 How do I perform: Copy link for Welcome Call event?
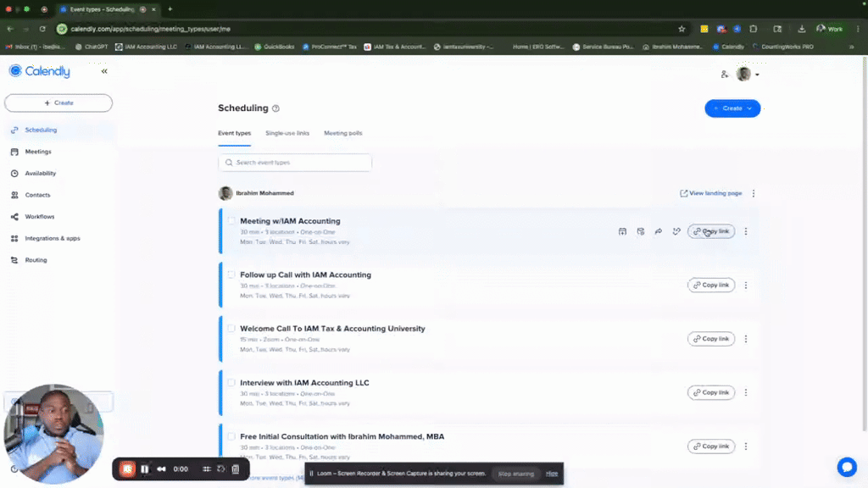[711, 339]
